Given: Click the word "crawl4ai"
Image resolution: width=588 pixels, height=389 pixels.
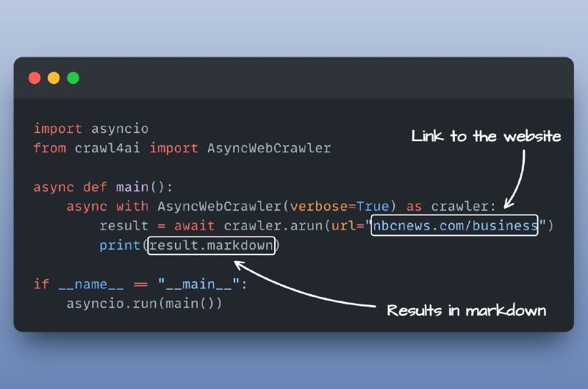Looking at the screenshot, I should [x=107, y=148].
